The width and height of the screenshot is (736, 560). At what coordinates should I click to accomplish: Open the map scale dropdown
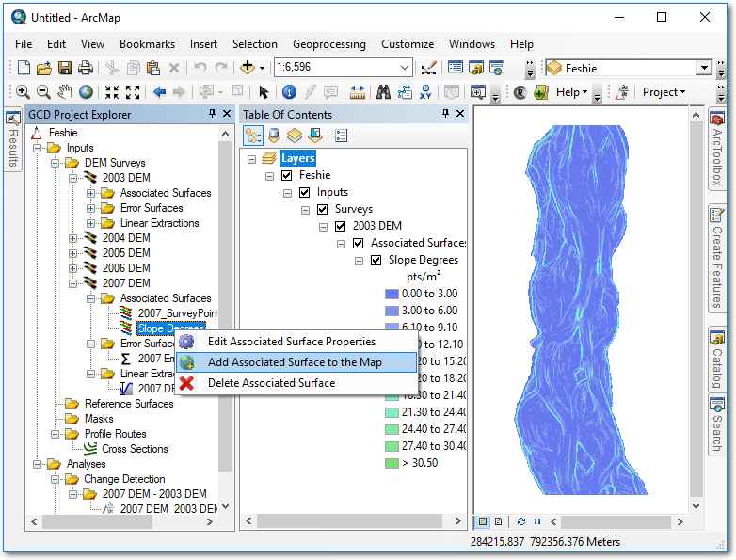click(405, 68)
